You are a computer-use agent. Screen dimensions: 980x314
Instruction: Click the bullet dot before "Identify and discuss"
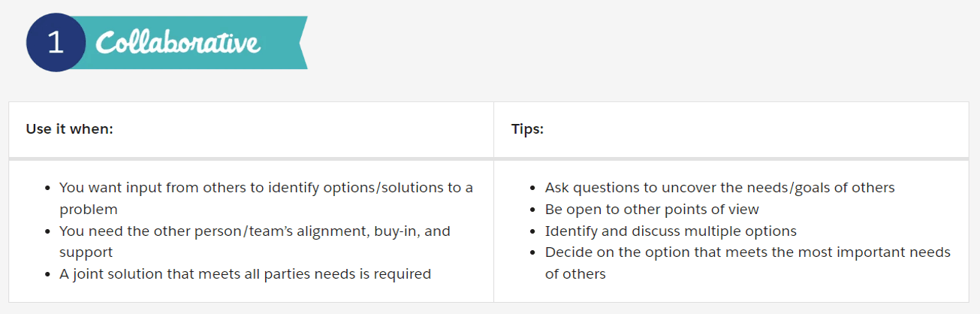click(532, 231)
